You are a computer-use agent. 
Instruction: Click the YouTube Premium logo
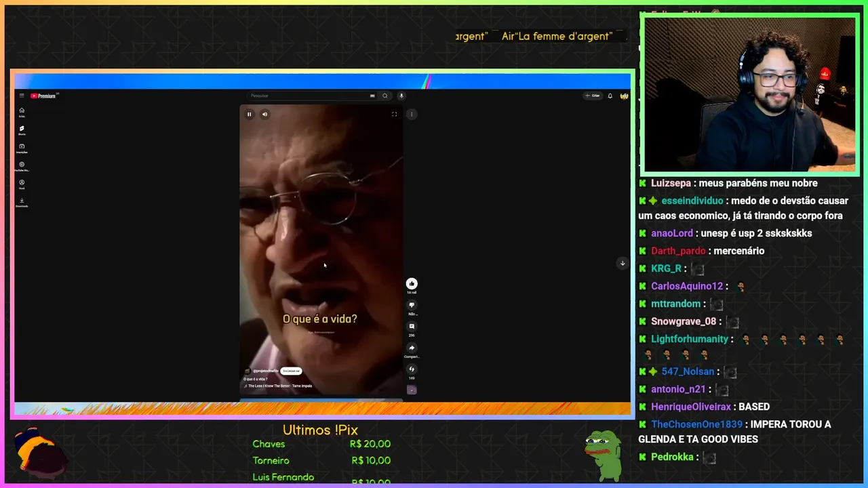pos(43,96)
